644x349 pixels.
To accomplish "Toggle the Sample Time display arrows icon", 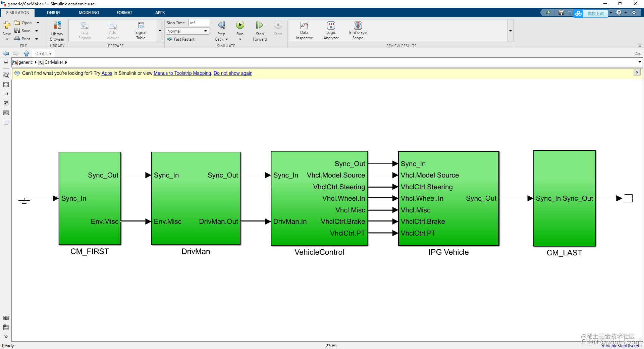I will pos(6,94).
